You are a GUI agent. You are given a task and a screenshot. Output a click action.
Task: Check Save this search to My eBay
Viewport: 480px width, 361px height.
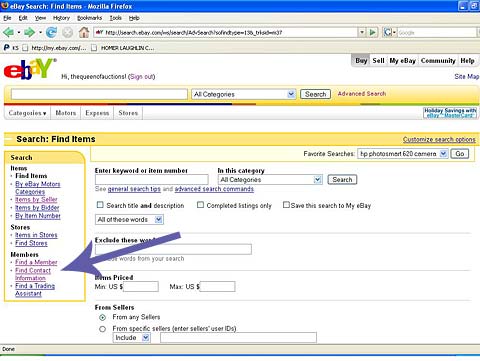286,205
